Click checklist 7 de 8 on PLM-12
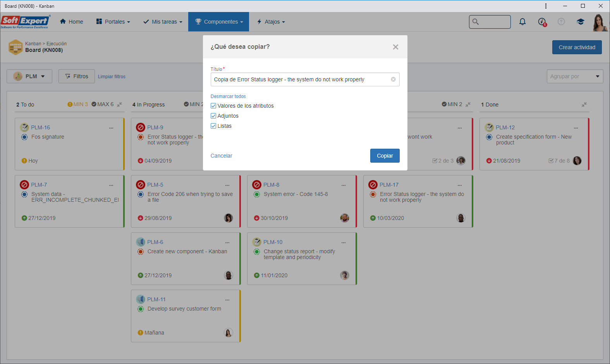The image size is (610, 364). pos(559,161)
